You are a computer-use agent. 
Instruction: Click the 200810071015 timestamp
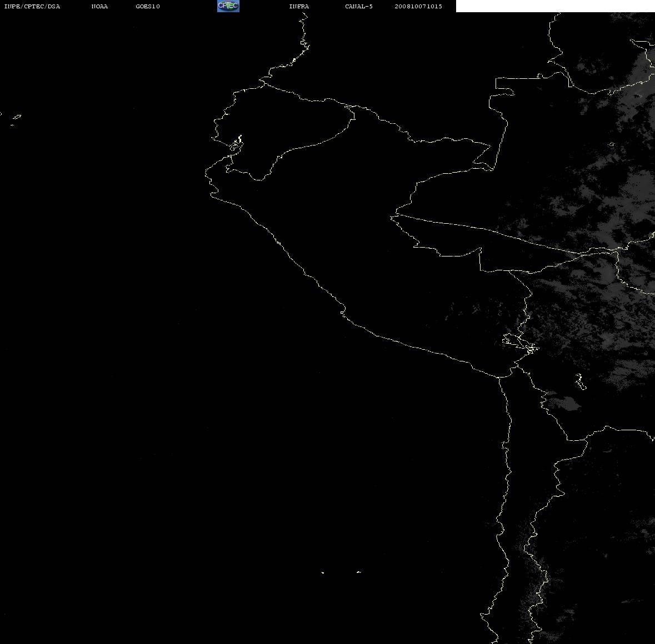tap(418, 6)
